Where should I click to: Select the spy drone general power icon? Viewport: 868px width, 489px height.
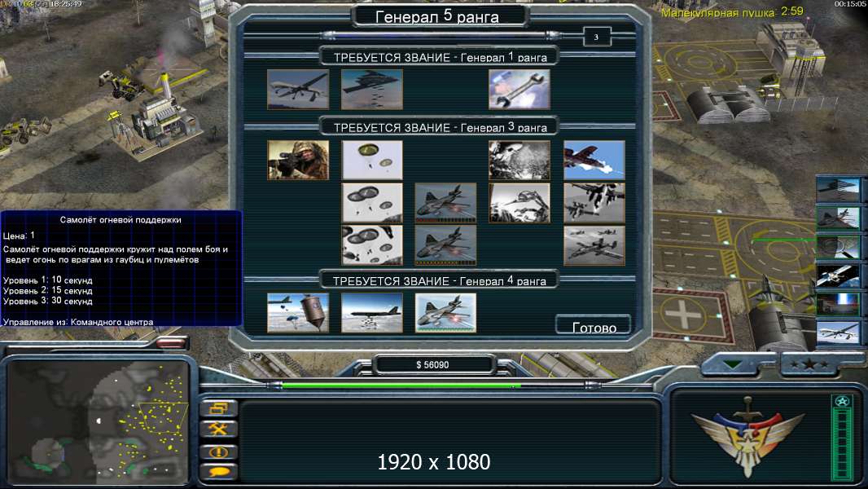298,89
